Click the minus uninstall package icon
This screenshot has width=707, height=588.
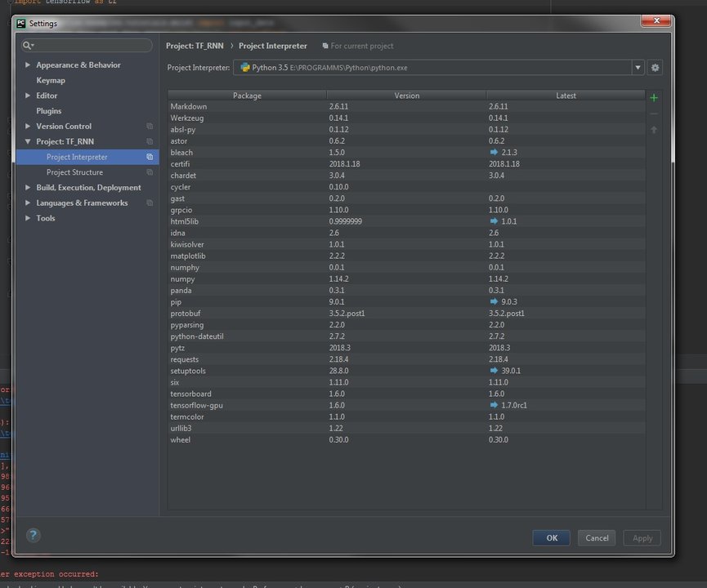tap(654, 114)
